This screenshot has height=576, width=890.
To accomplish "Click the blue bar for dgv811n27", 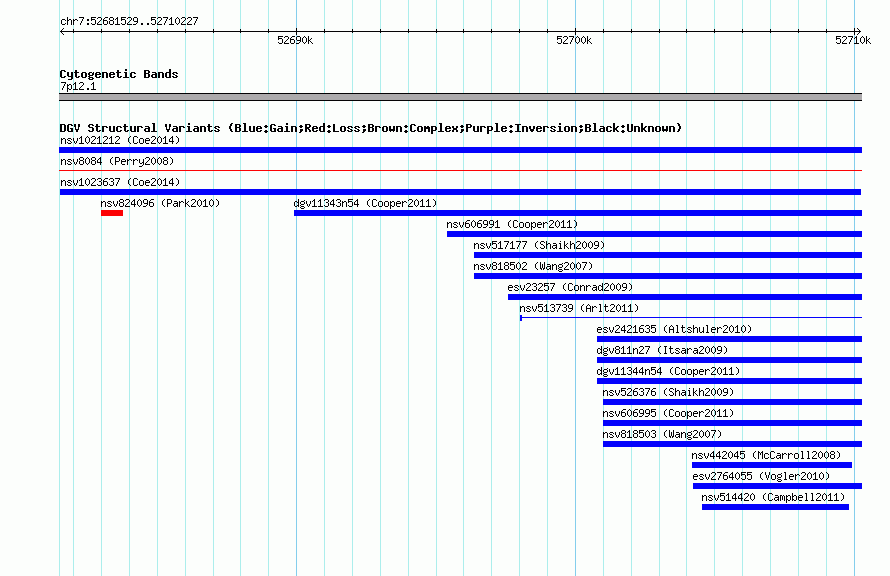I will (729, 360).
